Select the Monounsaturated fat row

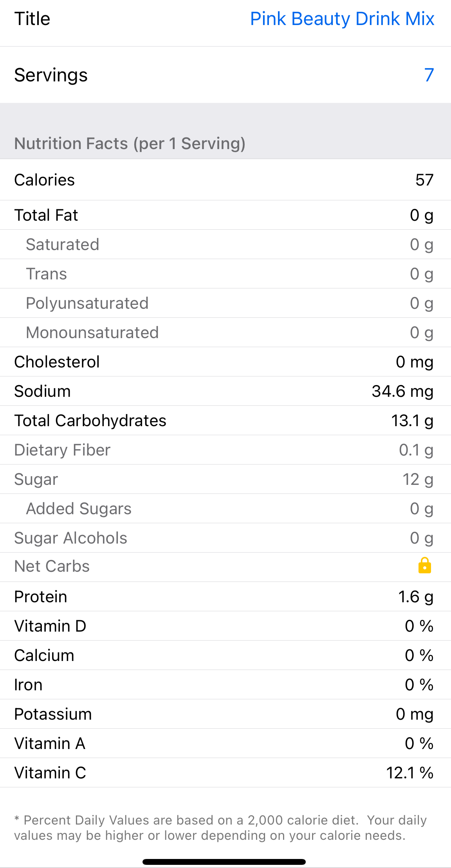coord(225,333)
